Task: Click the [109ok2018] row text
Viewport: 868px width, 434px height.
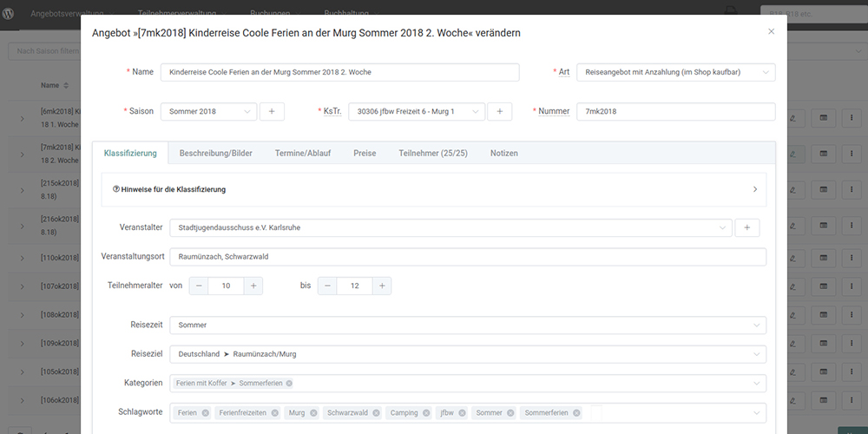Action: pos(60,343)
